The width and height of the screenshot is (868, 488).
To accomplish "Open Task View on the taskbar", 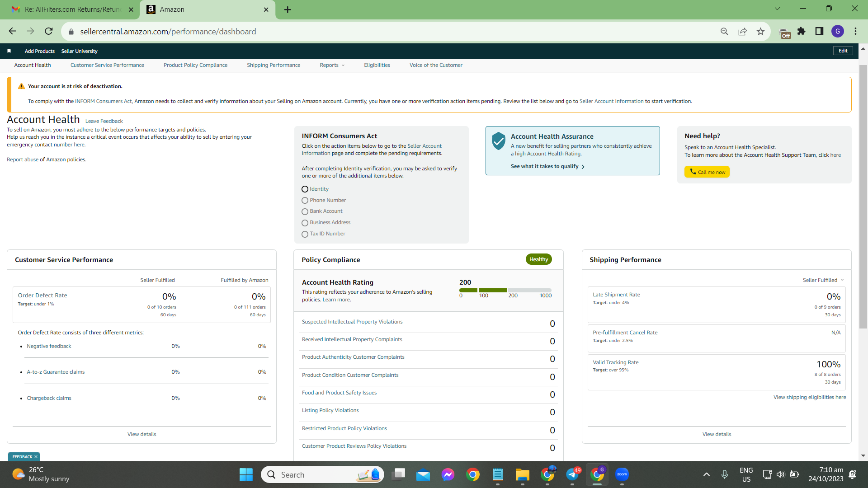I will pos(398,474).
